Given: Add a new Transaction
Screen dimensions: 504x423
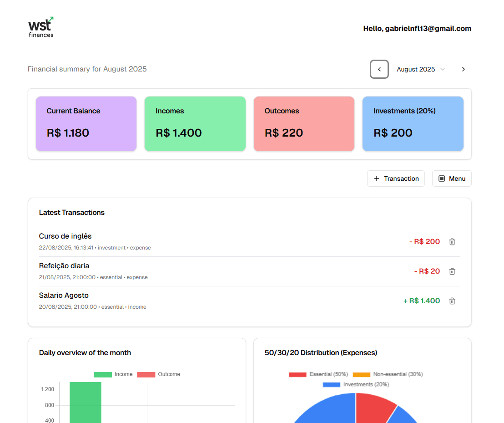Looking at the screenshot, I should point(396,178).
